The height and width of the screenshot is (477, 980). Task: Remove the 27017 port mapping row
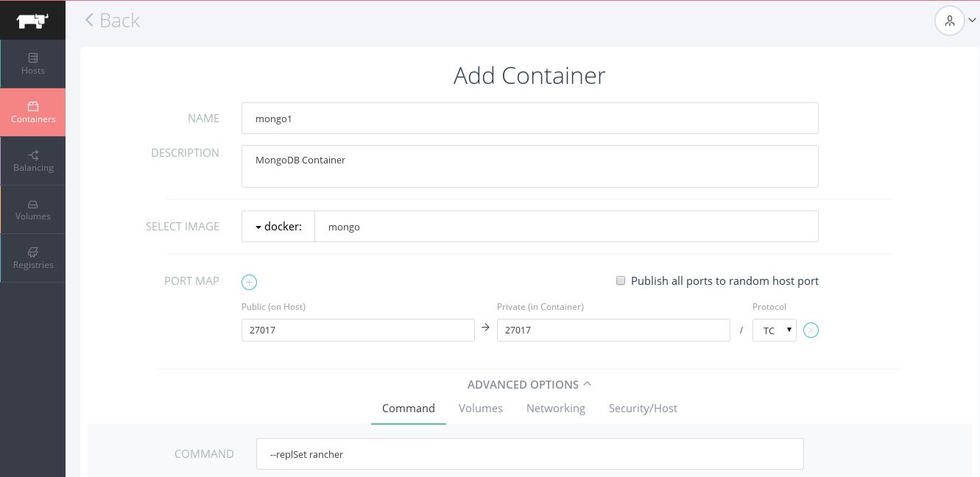pos(811,331)
